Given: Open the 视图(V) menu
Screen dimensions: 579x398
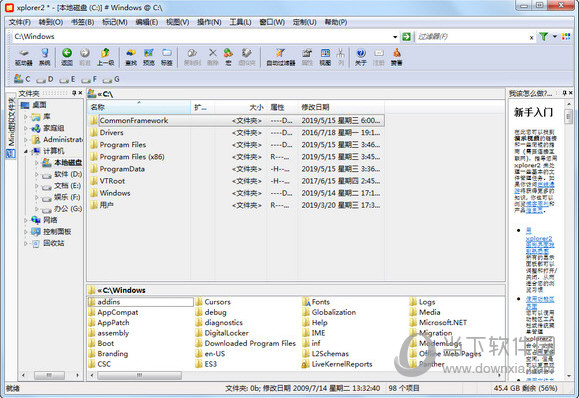Looking at the screenshot, I should pos(178,22).
